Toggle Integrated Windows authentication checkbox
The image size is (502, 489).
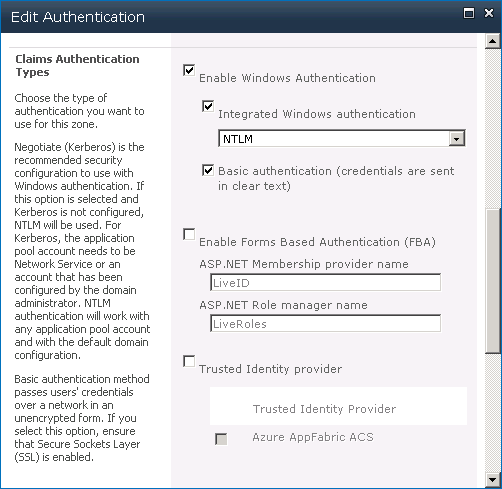point(208,106)
